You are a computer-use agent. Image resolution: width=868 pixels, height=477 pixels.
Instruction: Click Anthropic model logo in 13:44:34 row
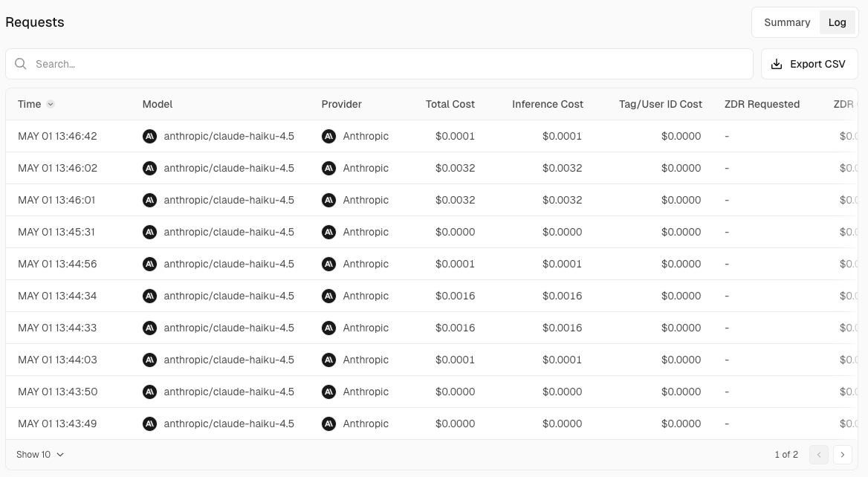(149, 296)
